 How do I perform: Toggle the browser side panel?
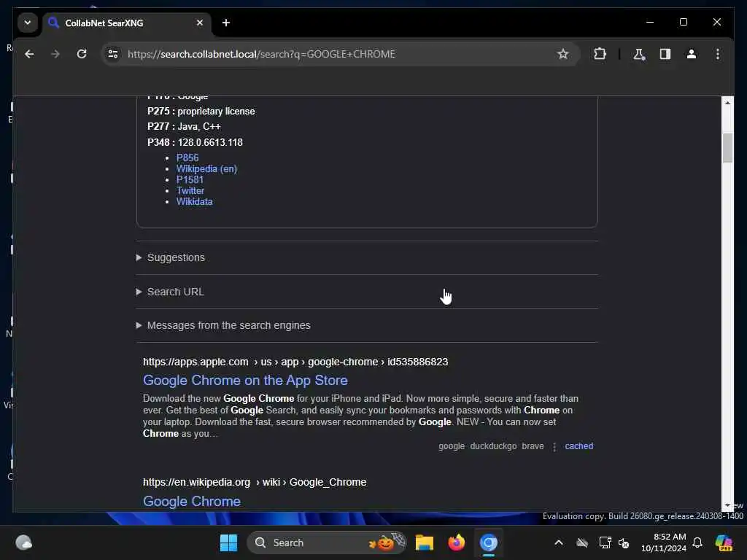click(x=665, y=54)
